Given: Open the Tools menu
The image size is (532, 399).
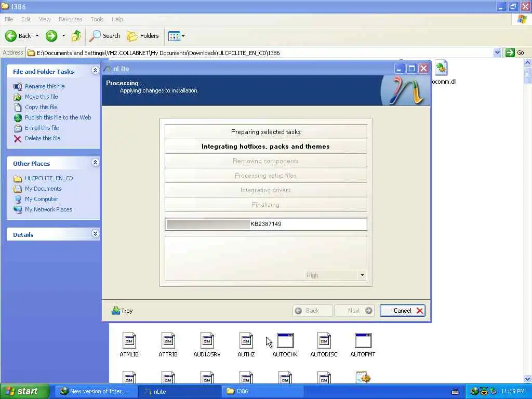Looking at the screenshot, I should pyautogui.click(x=97, y=19).
